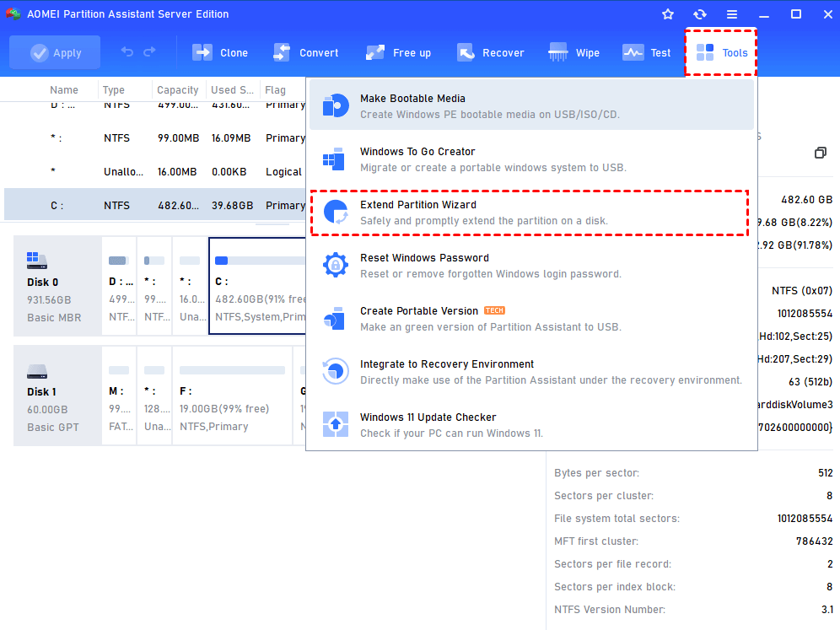This screenshot has width=840, height=630.
Task: Select Reset Windows Password
Action: click(531, 266)
